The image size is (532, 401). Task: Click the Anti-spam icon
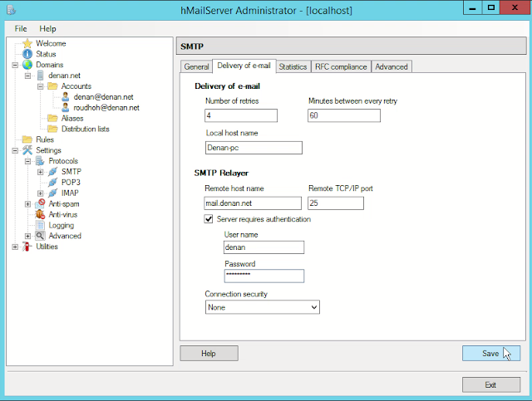tap(40, 203)
